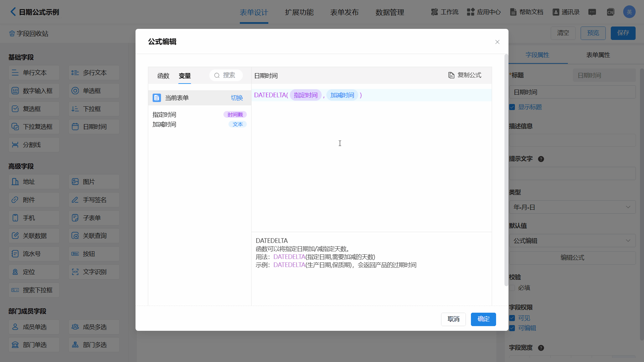Click the 流水号 field icon
Image resolution: width=644 pixels, height=362 pixels.
pos(15,254)
